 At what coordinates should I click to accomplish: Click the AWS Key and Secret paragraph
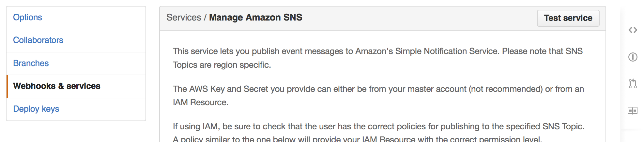coord(378,95)
